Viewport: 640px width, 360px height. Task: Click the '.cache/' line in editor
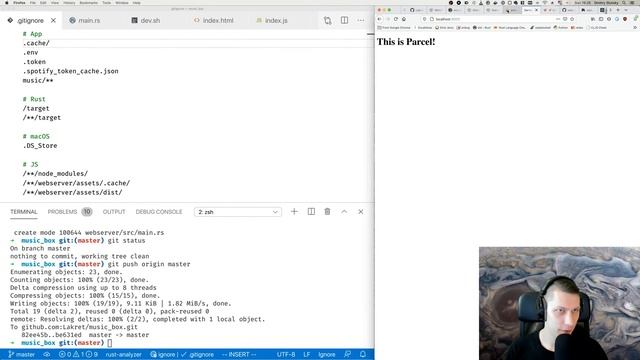[x=36, y=43]
